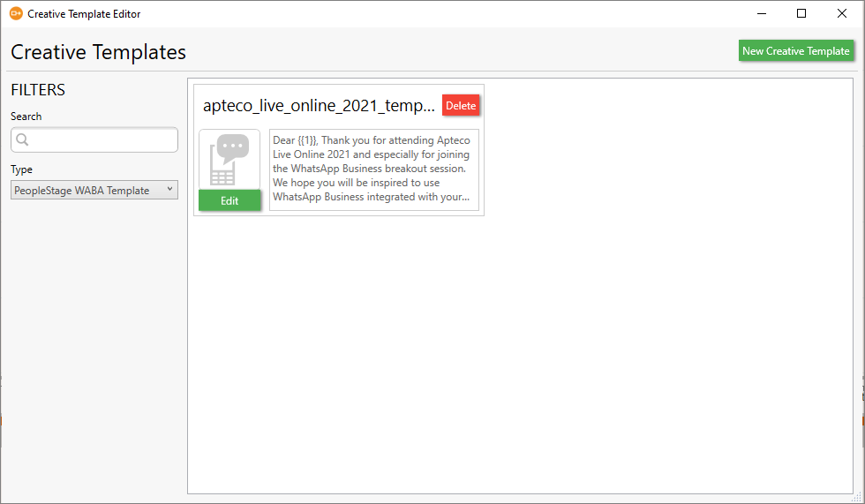Viewport: 865px width, 504px height.
Task: Focus the Search filter input field
Action: [94, 139]
